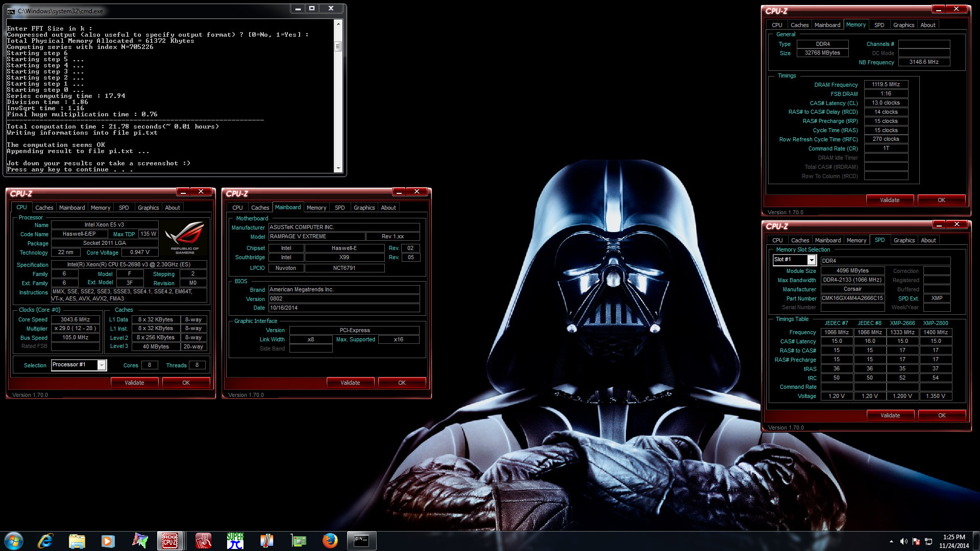
Task: Click the Republic of Gamers logo in CPU-Z
Action: point(185,237)
